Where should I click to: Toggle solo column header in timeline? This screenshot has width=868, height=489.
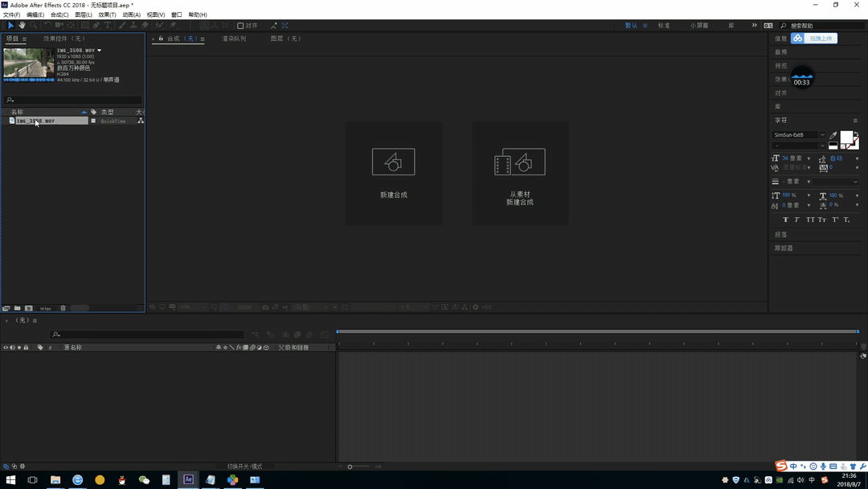tap(18, 347)
